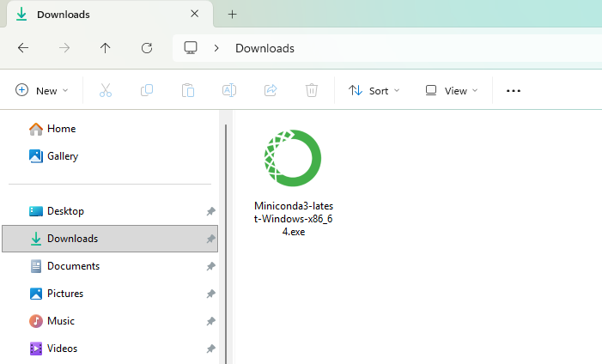The image size is (602, 364).
Task: Expand the address bar path chevron
Action: tap(216, 48)
